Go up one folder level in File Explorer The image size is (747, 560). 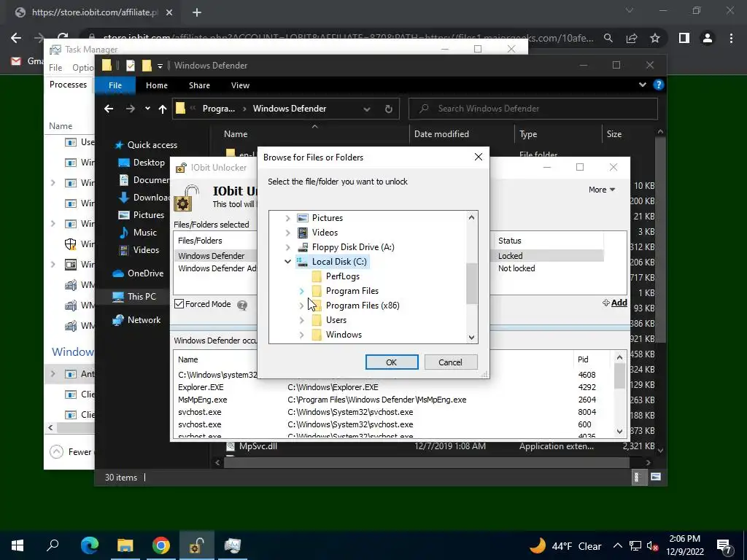(163, 109)
